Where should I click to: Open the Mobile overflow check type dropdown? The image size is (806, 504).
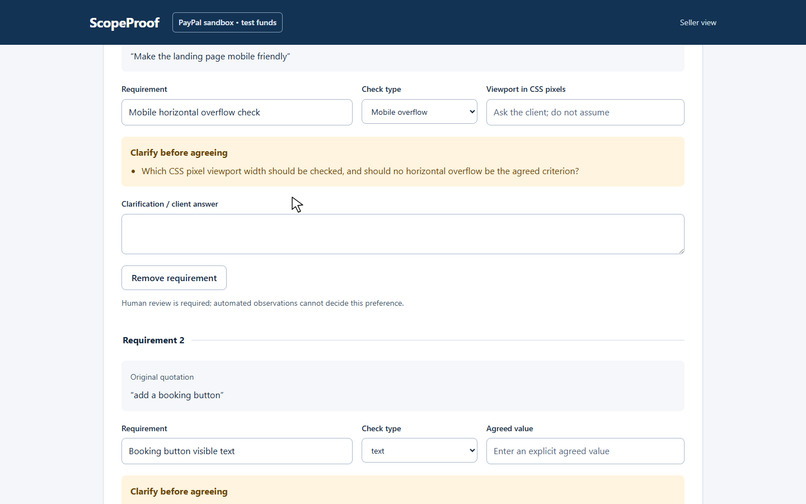pyautogui.click(x=419, y=112)
